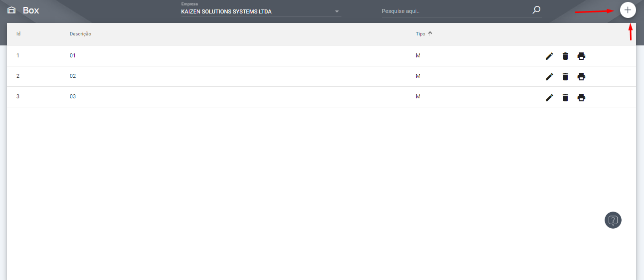The width and height of the screenshot is (644, 280).
Task: Click the Box page title
Action: point(31,10)
